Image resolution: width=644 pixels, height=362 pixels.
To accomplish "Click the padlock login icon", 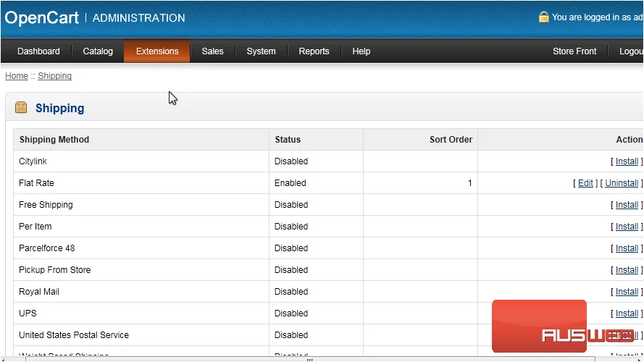I will (x=543, y=17).
